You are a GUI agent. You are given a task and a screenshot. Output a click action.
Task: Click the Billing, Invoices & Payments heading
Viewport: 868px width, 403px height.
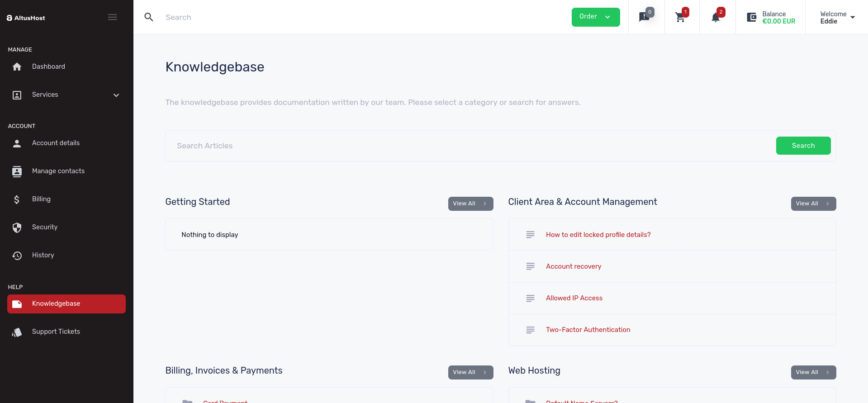tap(224, 370)
